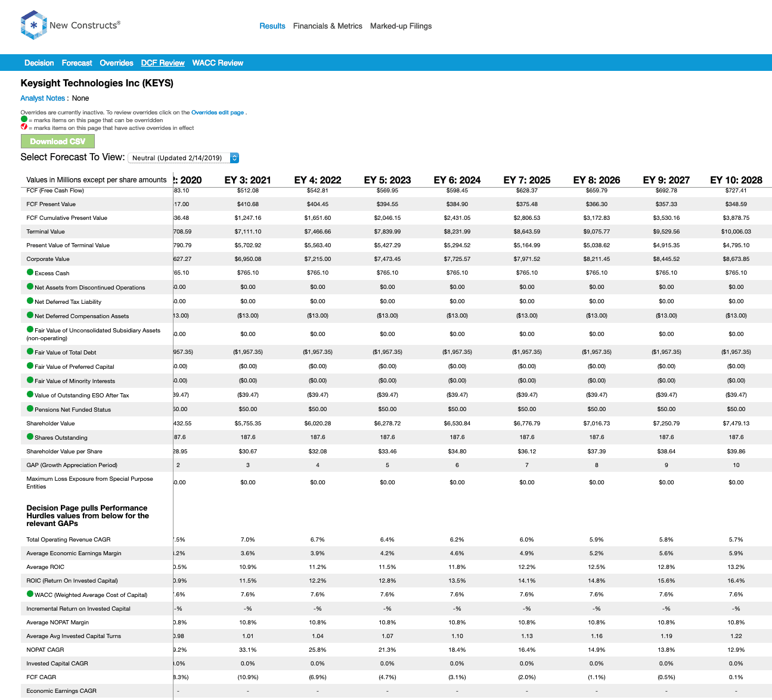The image size is (772, 700).
Task: Click green dot beside Pensions Net Funded Status
Action: click(30, 409)
